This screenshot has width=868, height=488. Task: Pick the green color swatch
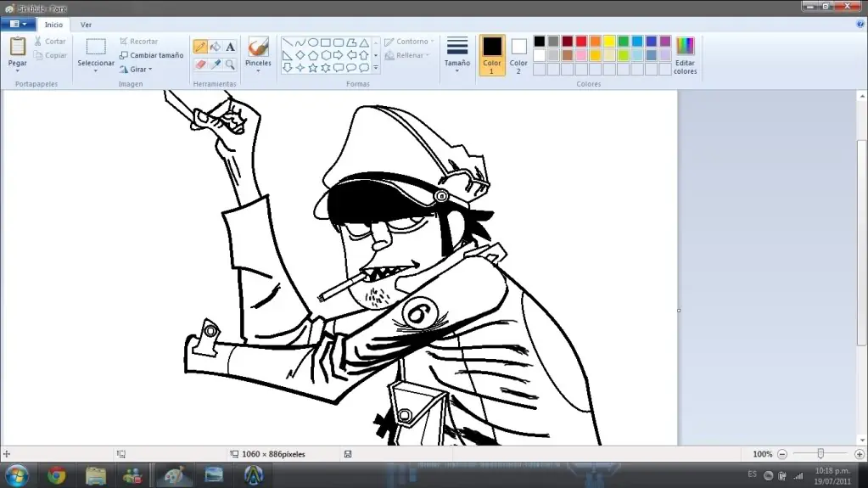coord(624,42)
